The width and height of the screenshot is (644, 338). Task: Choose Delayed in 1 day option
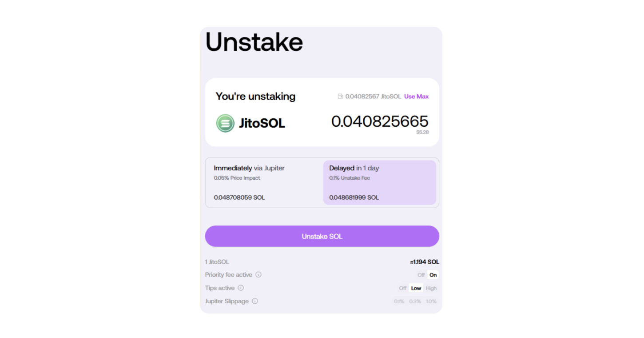[380, 183]
